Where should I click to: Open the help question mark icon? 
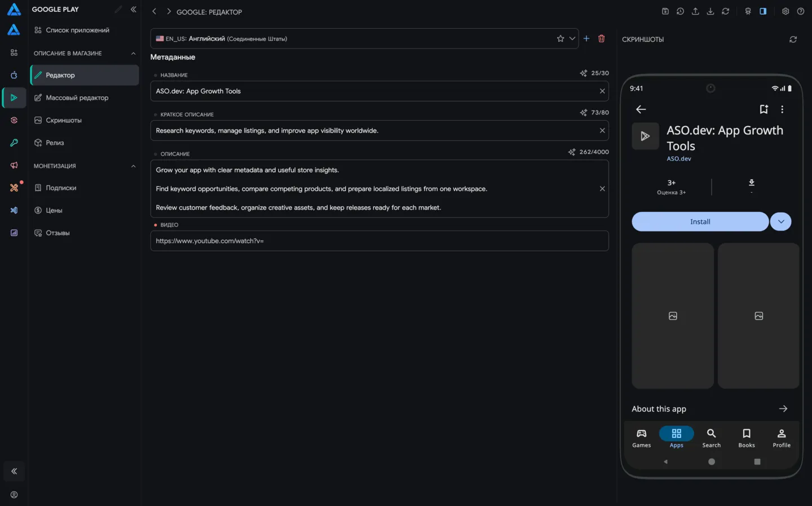(801, 11)
